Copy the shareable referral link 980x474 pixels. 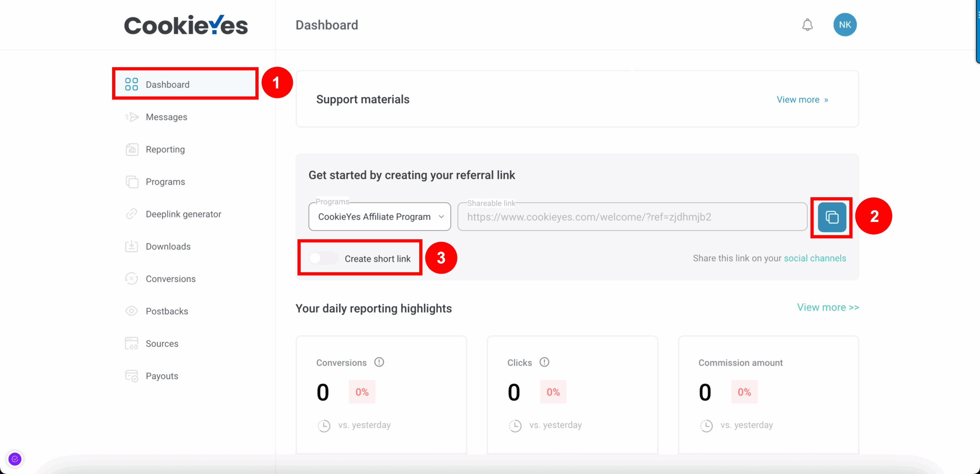click(832, 217)
